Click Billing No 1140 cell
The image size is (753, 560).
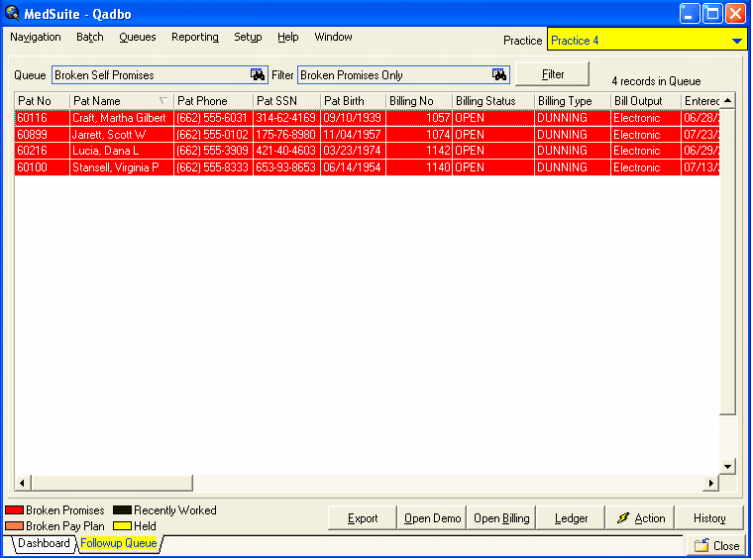pyautogui.click(x=419, y=168)
